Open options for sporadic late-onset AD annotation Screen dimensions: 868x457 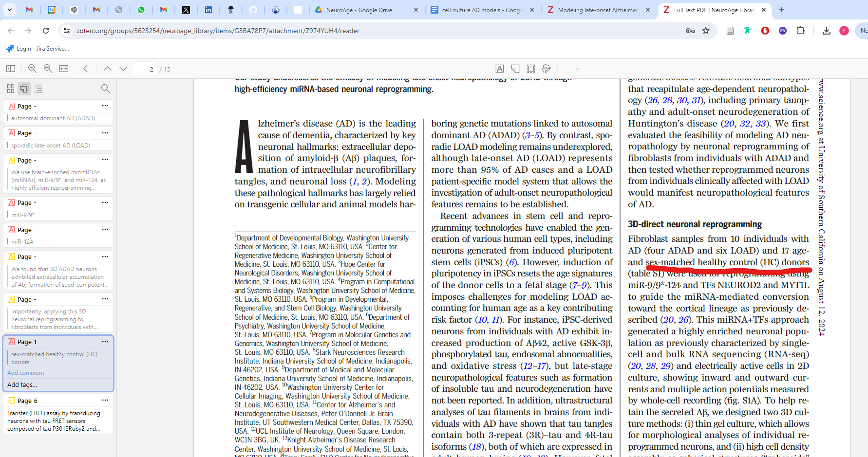(x=105, y=133)
